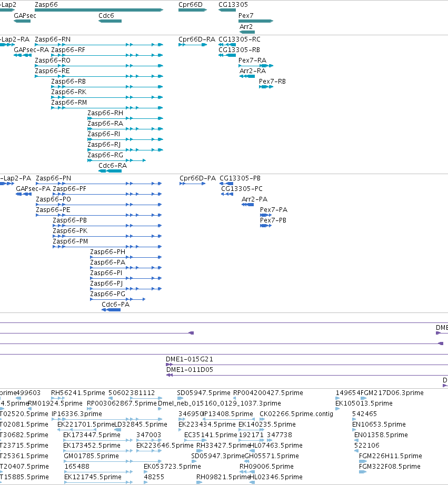
Task: Click transcript Zasp66-RO label
Action: pyautogui.click(x=53, y=60)
